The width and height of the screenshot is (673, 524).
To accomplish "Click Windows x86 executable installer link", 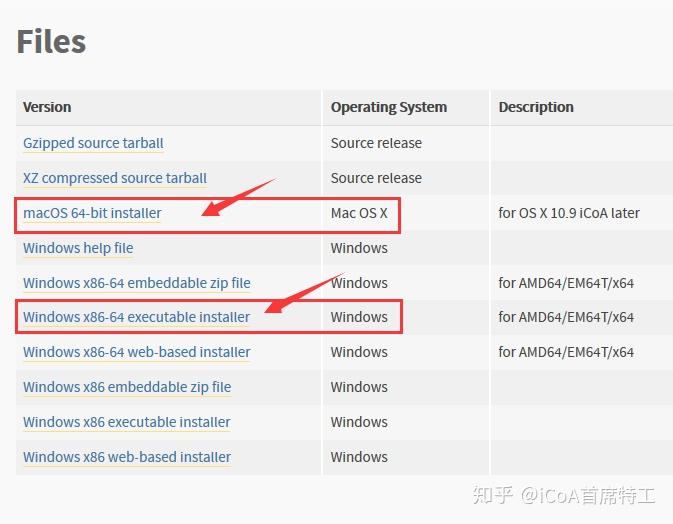I will [127, 422].
